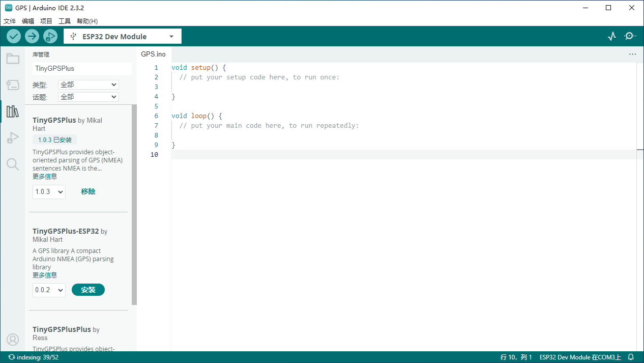Open the 类型 filter dropdown

[89, 85]
